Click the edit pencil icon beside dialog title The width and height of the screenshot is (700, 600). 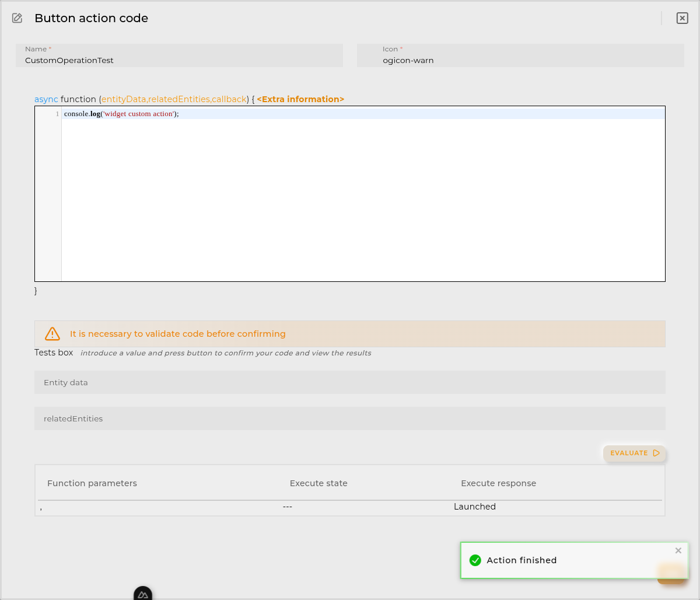(x=16, y=18)
